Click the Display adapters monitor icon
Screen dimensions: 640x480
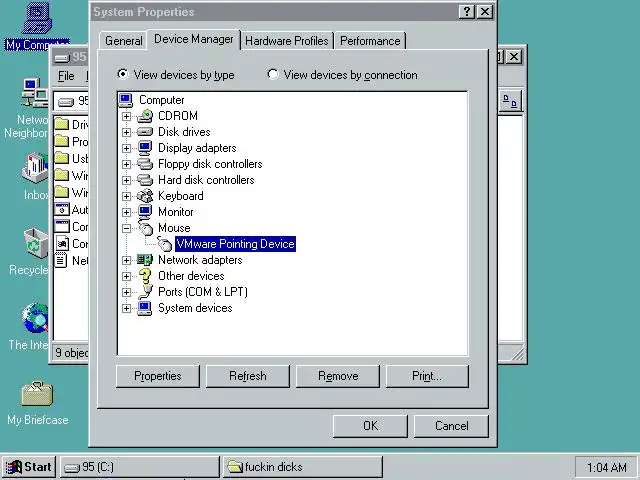pos(145,148)
